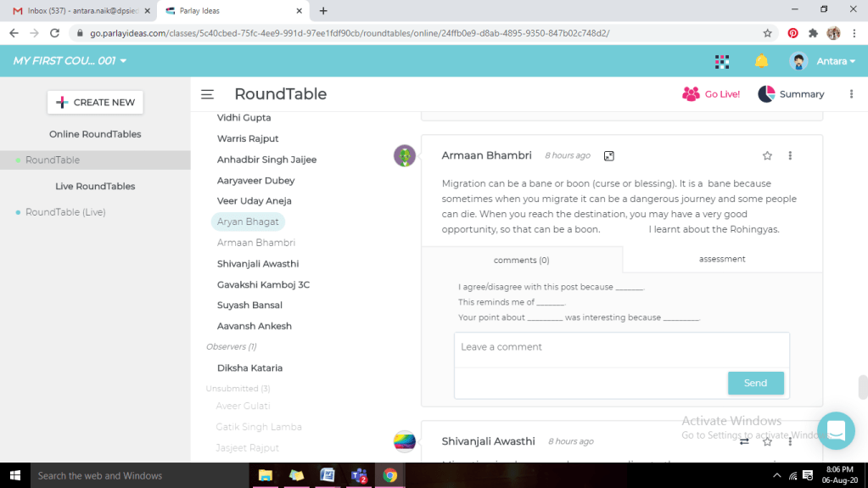Open the hamburger menu beside RoundTable title
Image resolution: width=868 pixels, height=488 pixels.
(x=207, y=94)
